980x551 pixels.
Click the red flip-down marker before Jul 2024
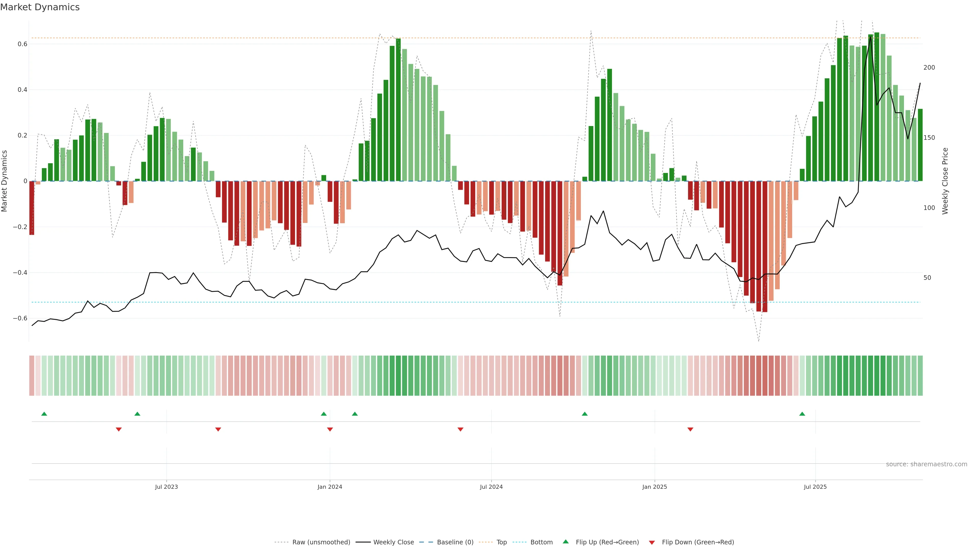point(460,429)
